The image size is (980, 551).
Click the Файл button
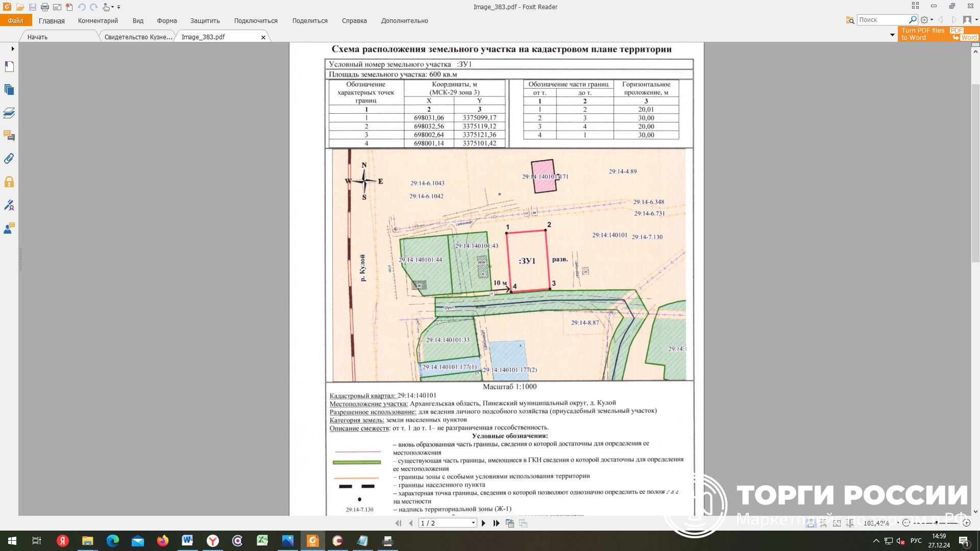coord(16,21)
